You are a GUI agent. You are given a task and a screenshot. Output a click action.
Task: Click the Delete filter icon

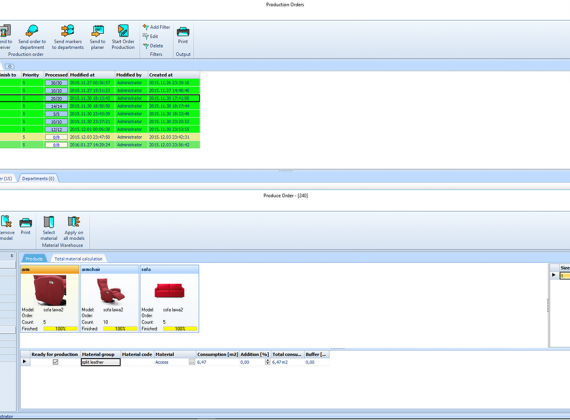pos(146,46)
